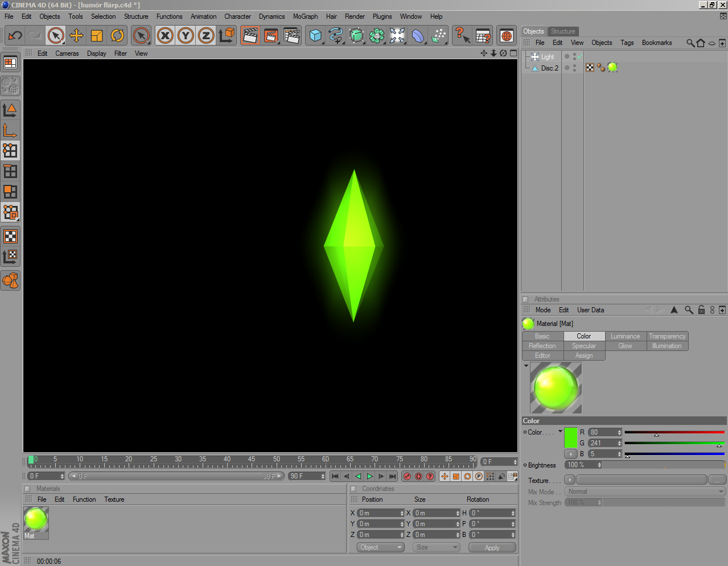Toggle world coordinate system icon
This screenshot has height=566, width=728.
[227, 36]
